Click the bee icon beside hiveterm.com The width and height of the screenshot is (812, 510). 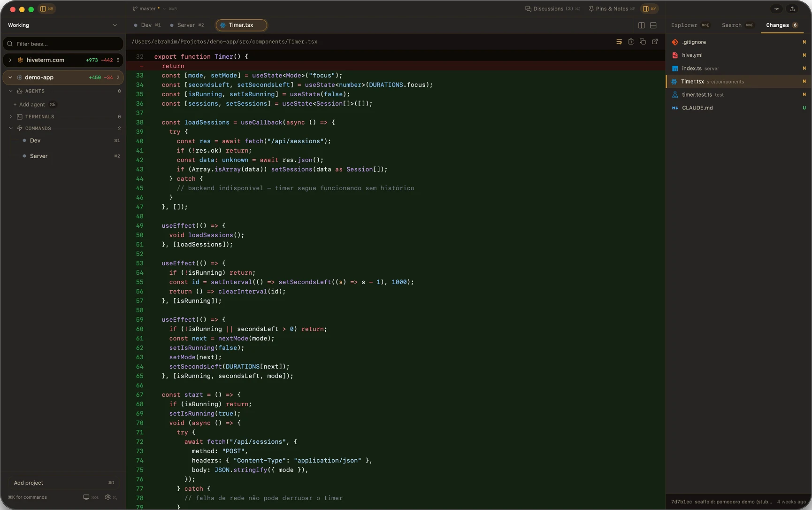pyautogui.click(x=20, y=60)
